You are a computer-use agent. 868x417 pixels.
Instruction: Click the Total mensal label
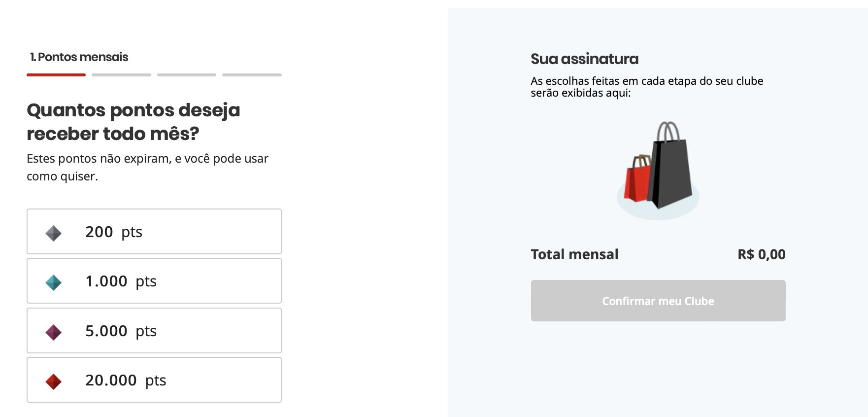pyautogui.click(x=574, y=254)
